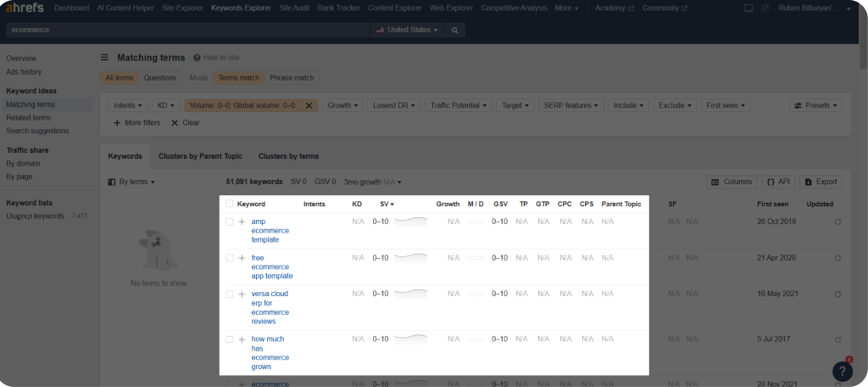This screenshot has width=868, height=387.
Task: Open the hamburger menu beside Matching terms
Action: click(x=105, y=58)
